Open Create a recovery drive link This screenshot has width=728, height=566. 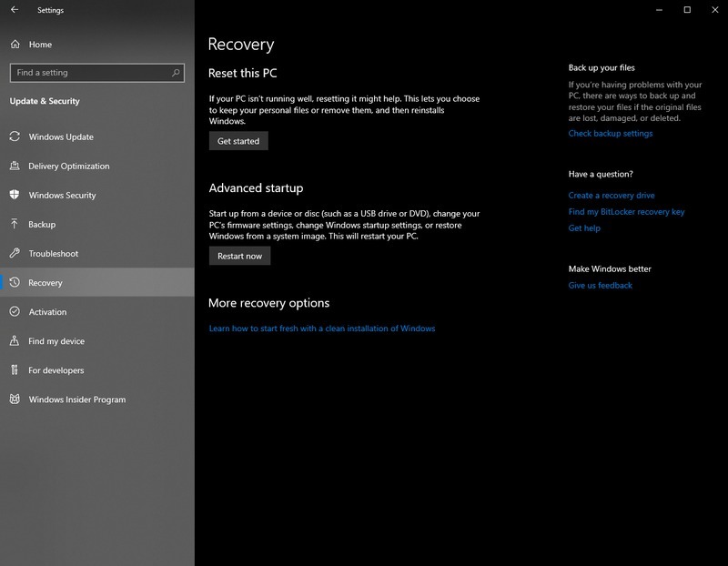coord(612,195)
